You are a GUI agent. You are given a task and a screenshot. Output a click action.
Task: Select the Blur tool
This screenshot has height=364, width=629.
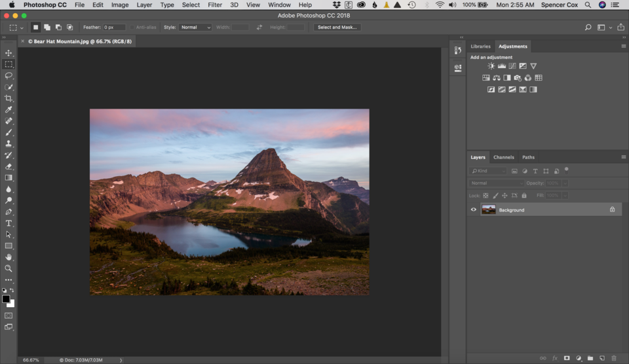(x=9, y=189)
